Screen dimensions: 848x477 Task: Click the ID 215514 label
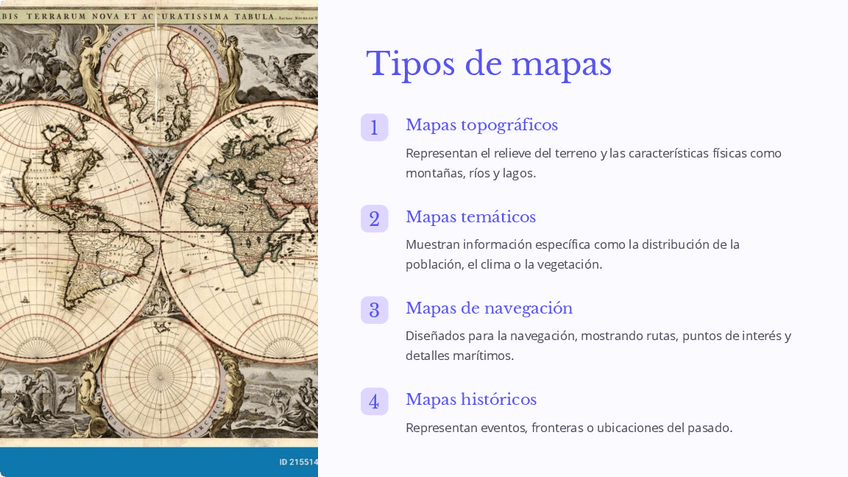[298, 462]
